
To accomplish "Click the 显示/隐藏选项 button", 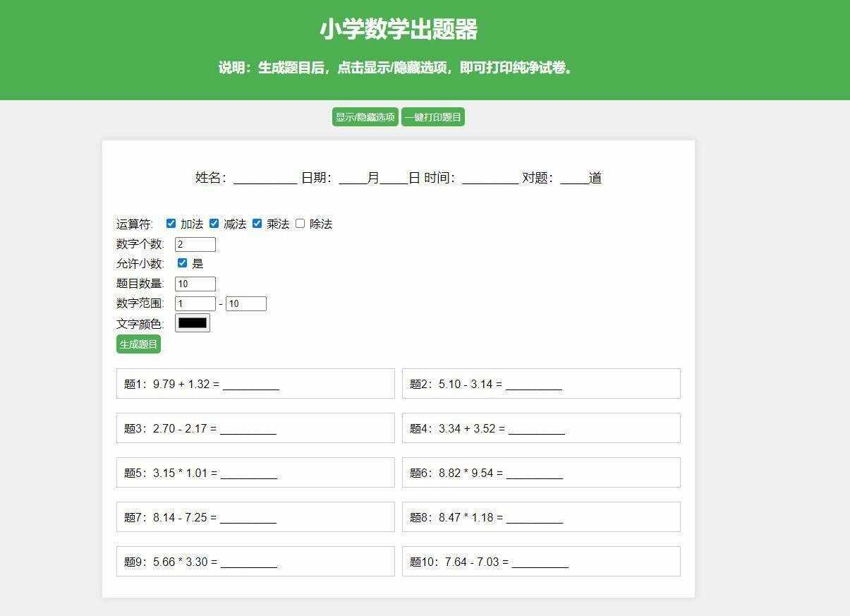I will click(365, 116).
